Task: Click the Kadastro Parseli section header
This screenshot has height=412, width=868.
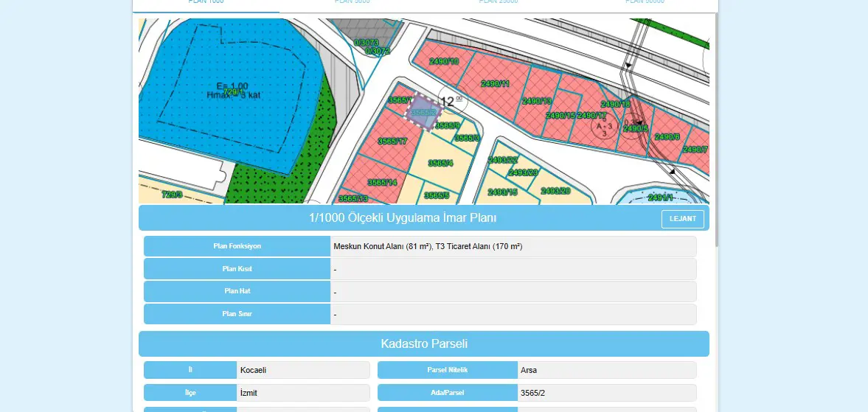Action: point(424,344)
